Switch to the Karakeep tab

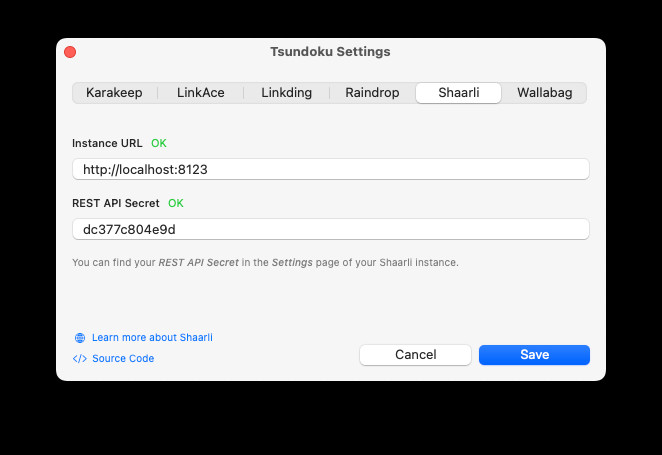[x=114, y=93]
